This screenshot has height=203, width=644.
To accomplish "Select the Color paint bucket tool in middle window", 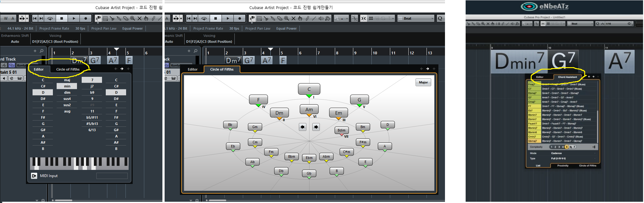I will pos(328,18).
